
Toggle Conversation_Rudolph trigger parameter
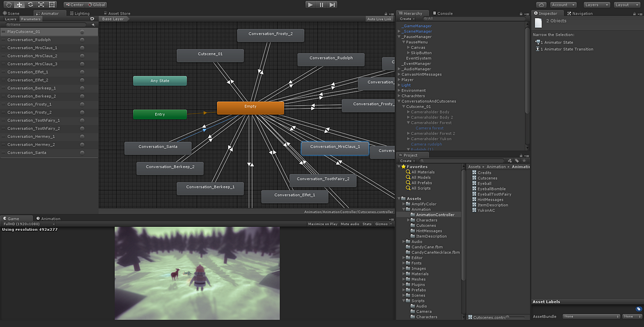(x=82, y=40)
